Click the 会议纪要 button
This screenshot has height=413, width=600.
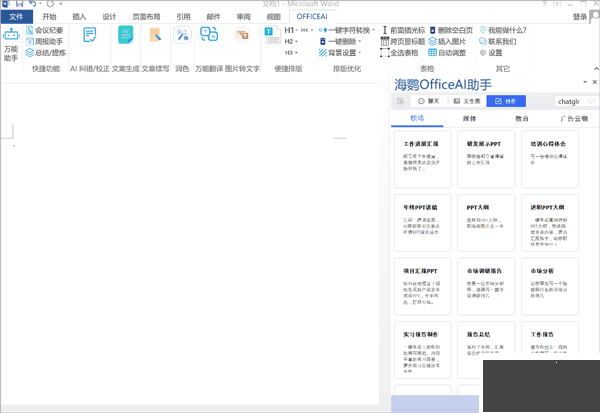click(x=49, y=30)
